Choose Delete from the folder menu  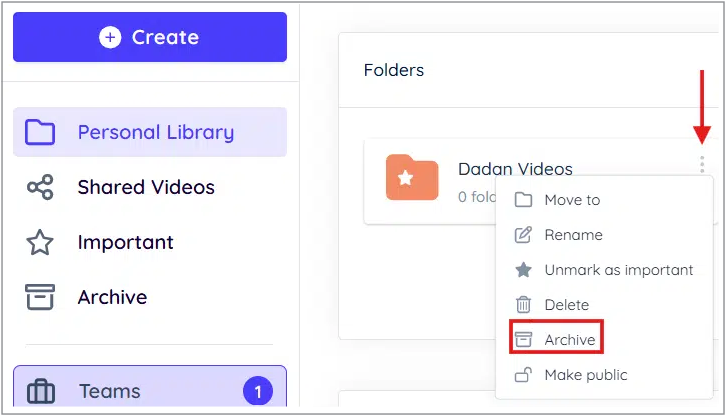click(x=566, y=305)
